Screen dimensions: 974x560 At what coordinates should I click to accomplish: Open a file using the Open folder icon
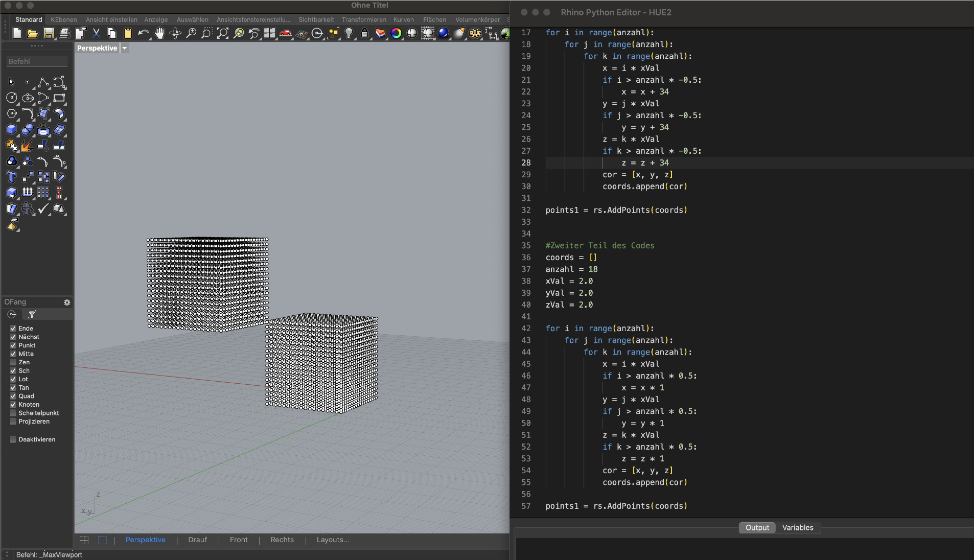[32, 33]
